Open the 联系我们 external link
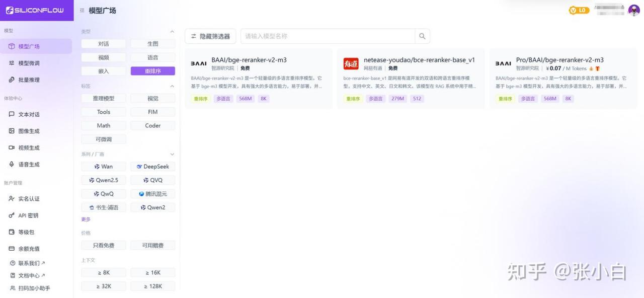 [28, 263]
